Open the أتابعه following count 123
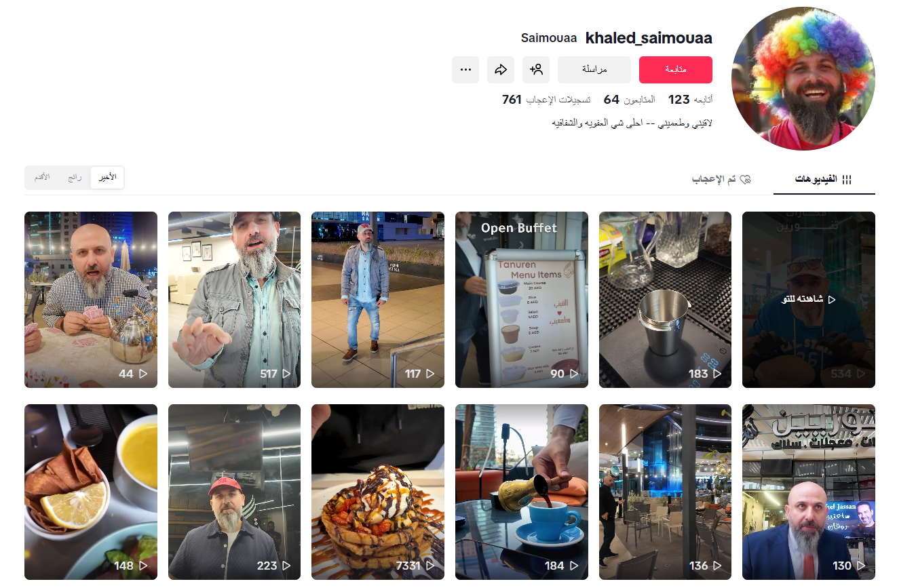 coord(690,100)
